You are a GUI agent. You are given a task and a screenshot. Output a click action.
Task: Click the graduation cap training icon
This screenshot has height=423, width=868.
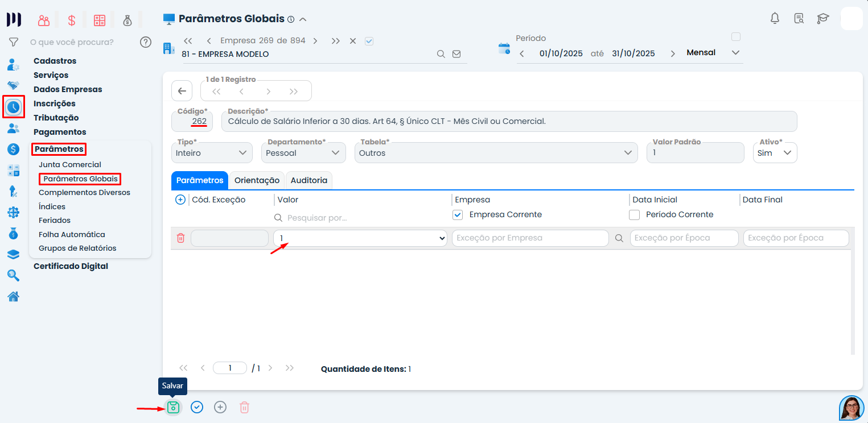pos(823,18)
